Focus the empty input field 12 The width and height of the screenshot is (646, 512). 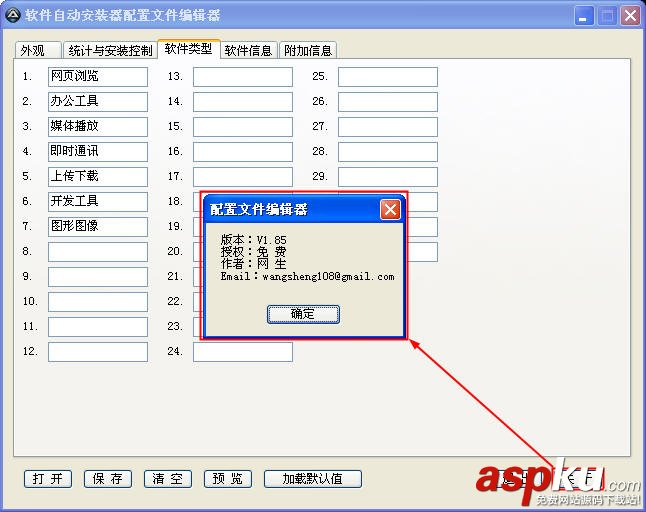coord(98,352)
